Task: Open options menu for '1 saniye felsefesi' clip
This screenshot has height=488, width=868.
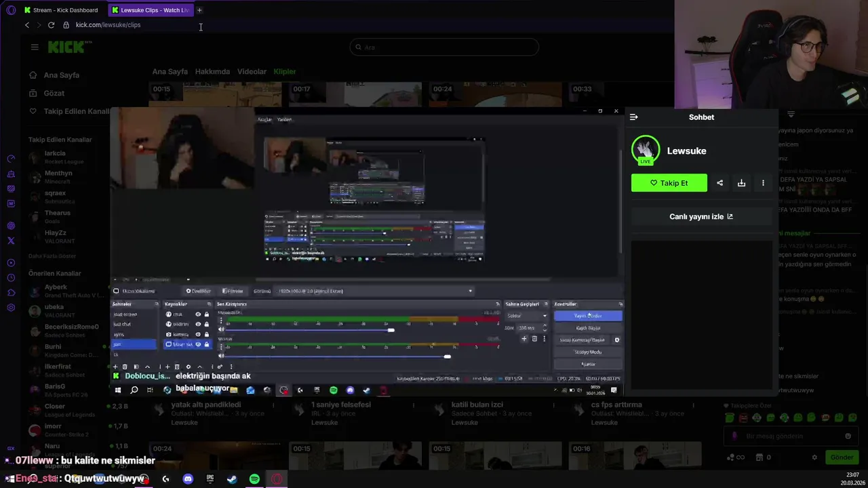Action: pos(414,405)
